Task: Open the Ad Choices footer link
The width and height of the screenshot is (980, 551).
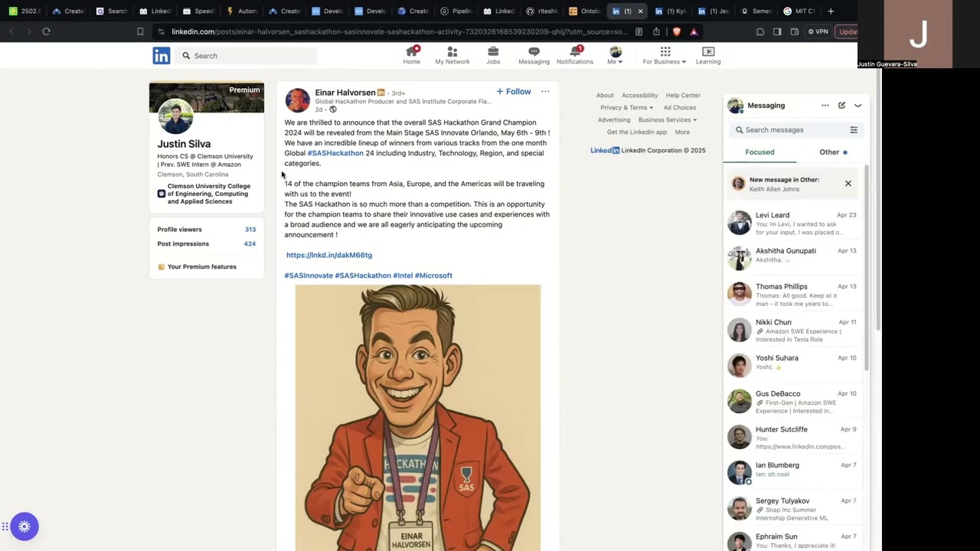Action: (680, 107)
